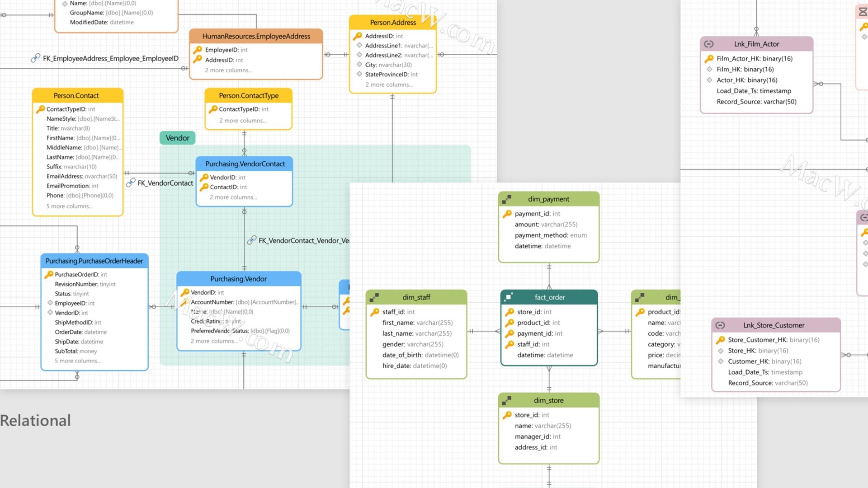868x488 pixels.
Task: Select Phone column in Person.Contact
Action: (80, 195)
